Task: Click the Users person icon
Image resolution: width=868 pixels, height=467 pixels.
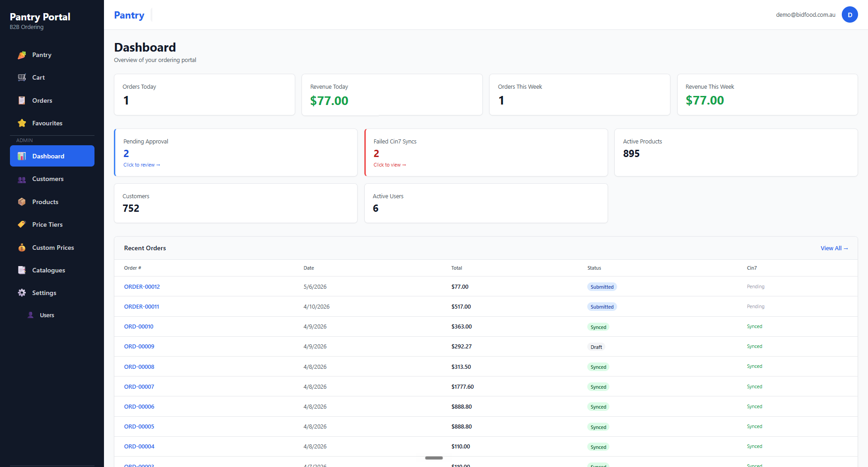Action: (x=30, y=315)
